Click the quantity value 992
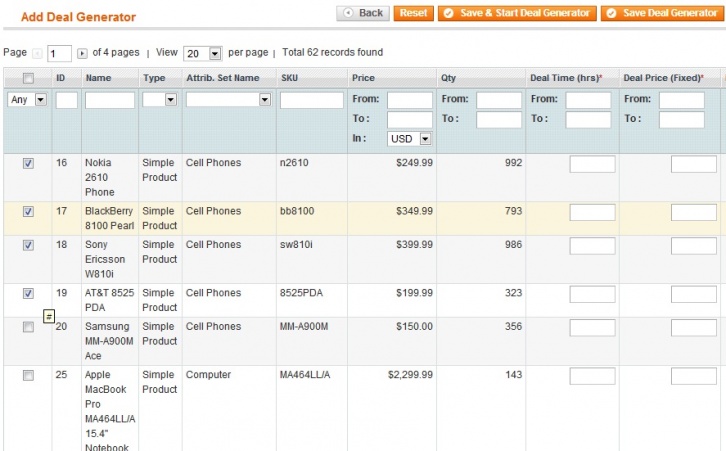The height and width of the screenshot is (451, 726). (513, 163)
